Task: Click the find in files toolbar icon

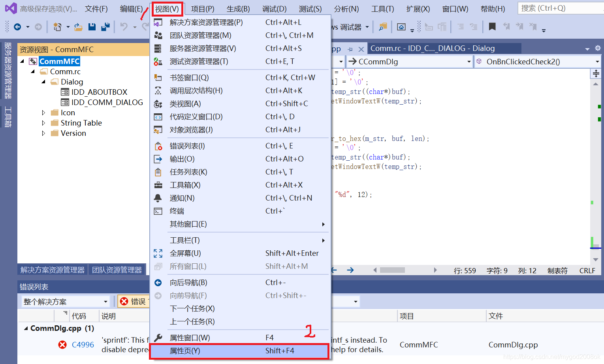Action: click(383, 27)
